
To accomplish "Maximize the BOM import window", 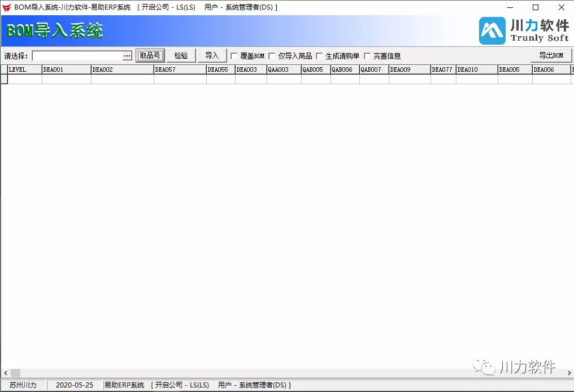I will [x=536, y=7].
